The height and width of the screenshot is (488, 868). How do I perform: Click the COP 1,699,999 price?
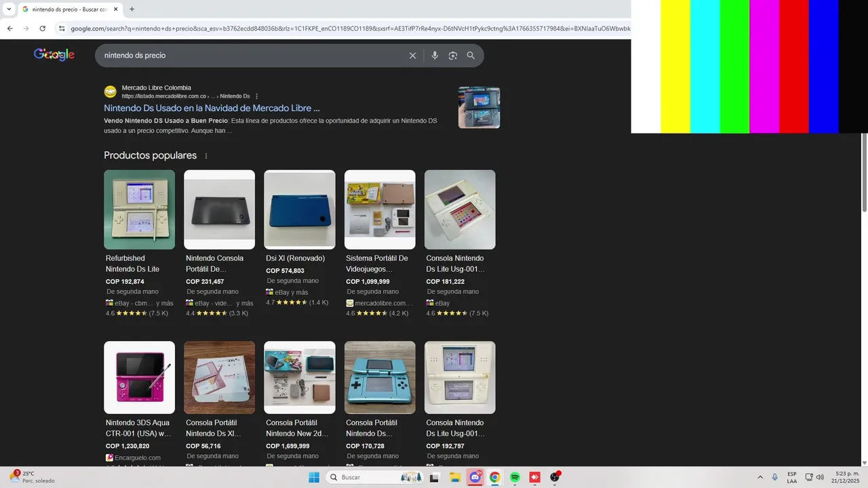tap(288, 446)
